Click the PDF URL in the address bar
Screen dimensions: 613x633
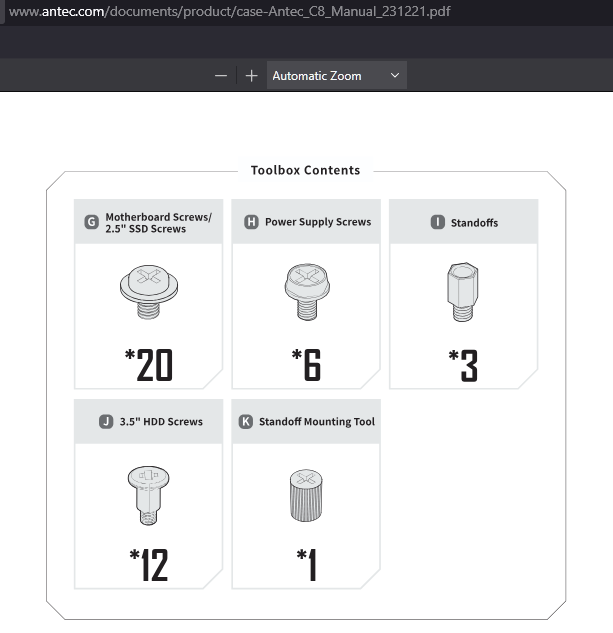[229, 11]
